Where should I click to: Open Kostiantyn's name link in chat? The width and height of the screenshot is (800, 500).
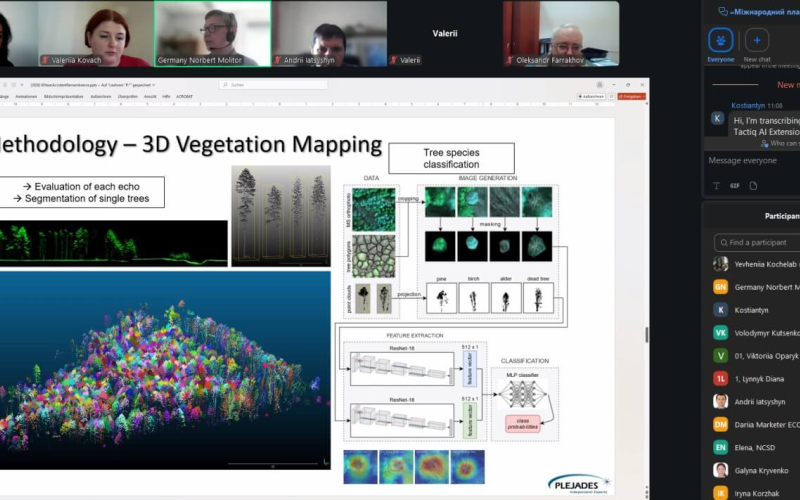[x=748, y=106]
